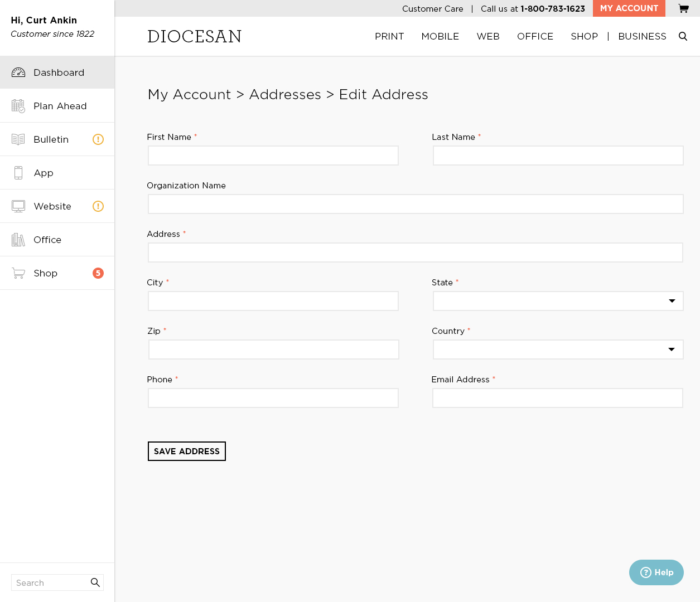Screen dimensions: 700x602
Task: Click the Dashboard gauge icon in sidebar
Action: pos(18,72)
